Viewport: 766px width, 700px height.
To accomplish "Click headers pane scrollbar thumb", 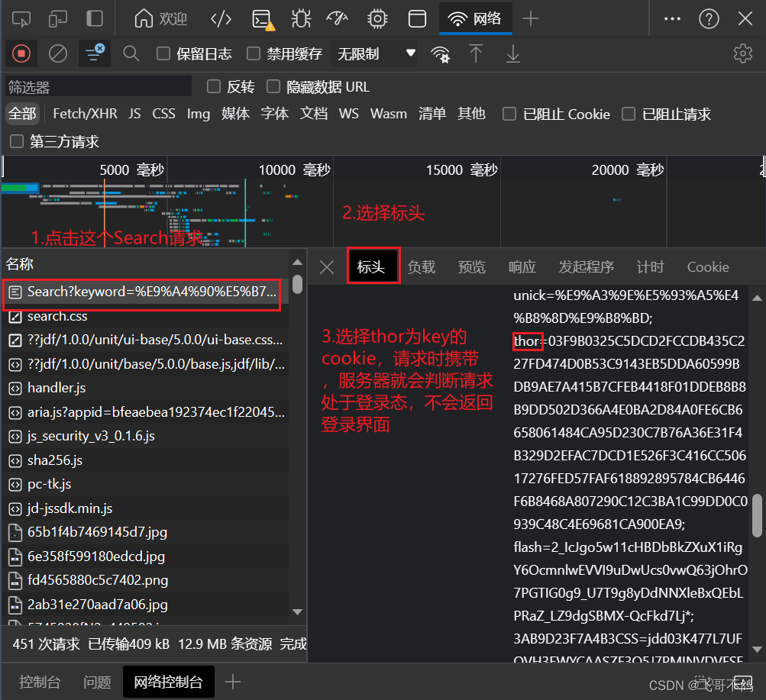I will click(x=757, y=515).
